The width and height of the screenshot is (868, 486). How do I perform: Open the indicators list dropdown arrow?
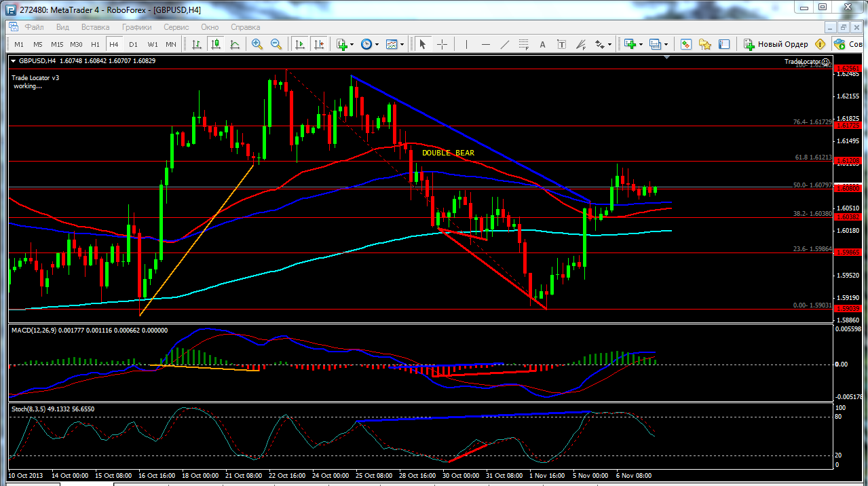(352, 45)
